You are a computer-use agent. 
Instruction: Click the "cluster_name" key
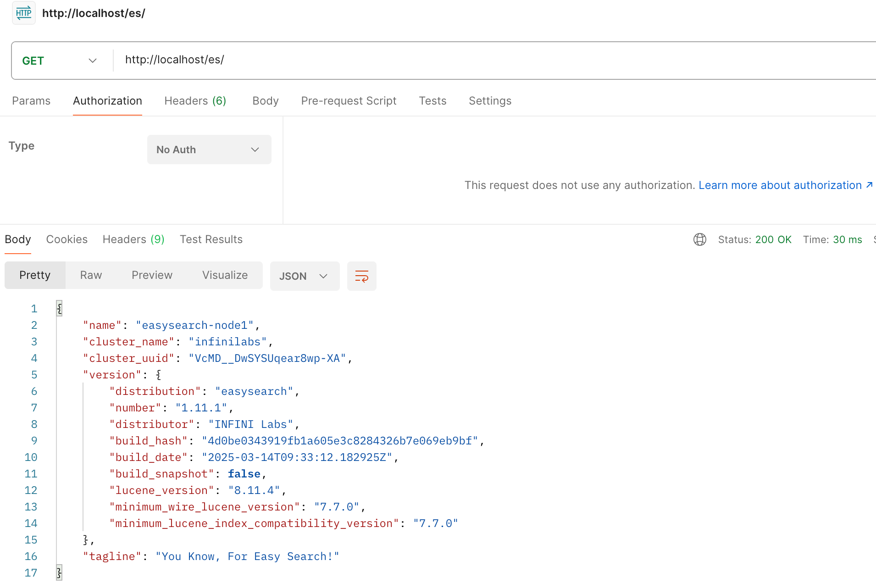(128, 342)
